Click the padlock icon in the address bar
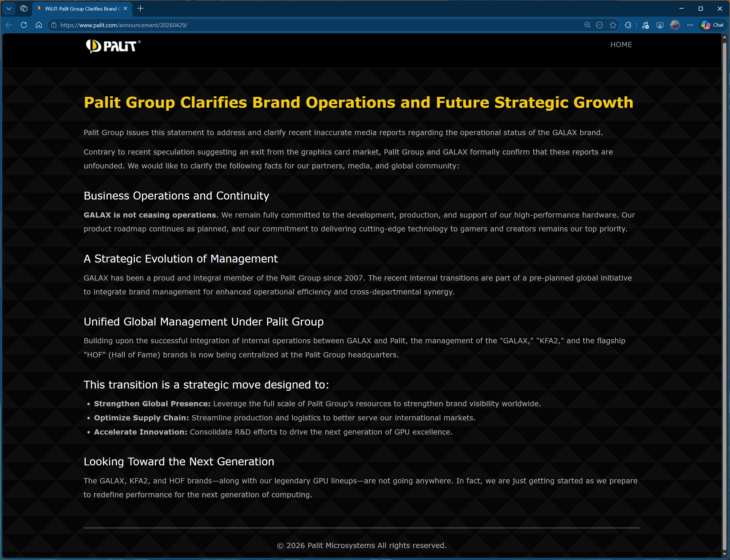730x560 pixels. click(54, 25)
